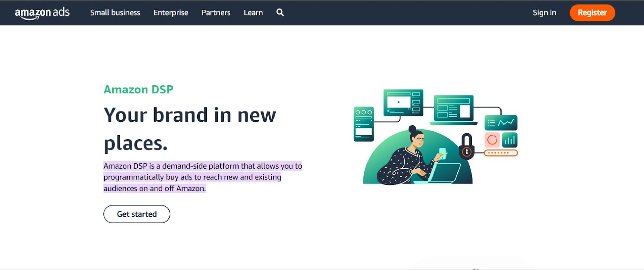Click the highlighted Amazon DSP description paragraph

click(203, 177)
